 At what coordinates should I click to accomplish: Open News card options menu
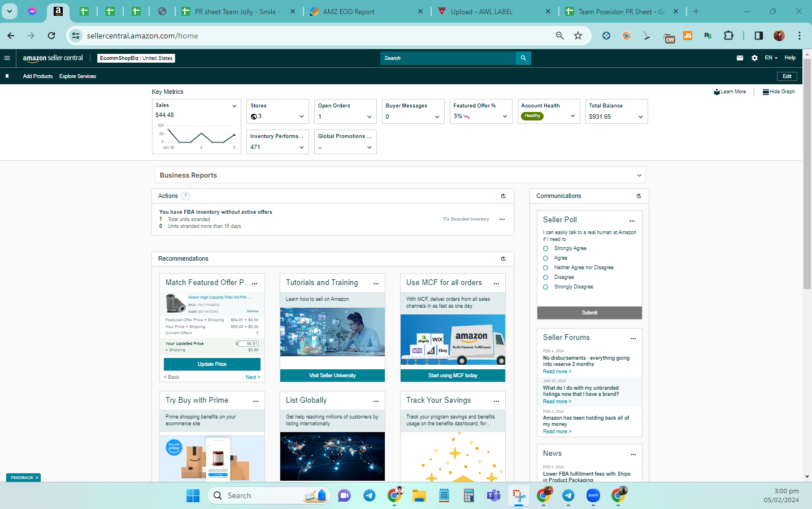tap(633, 454)
